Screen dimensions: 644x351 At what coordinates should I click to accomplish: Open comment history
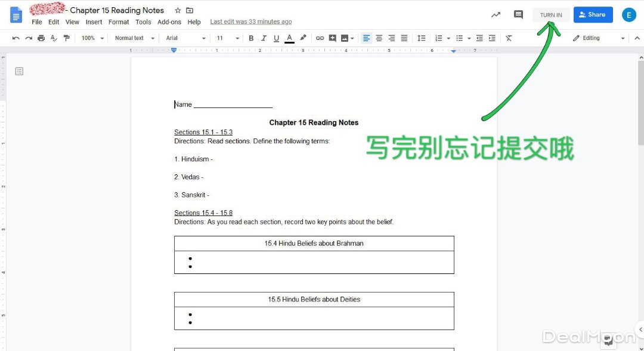518,14
